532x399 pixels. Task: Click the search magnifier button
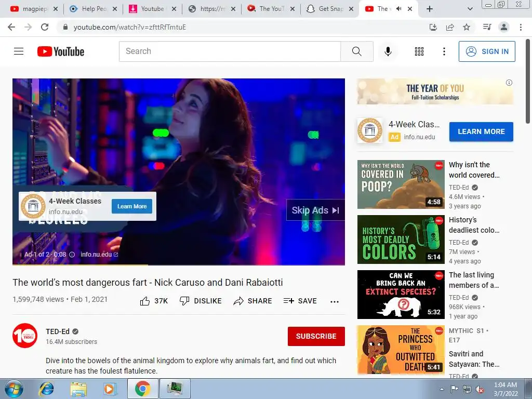[x=356, y=51]
